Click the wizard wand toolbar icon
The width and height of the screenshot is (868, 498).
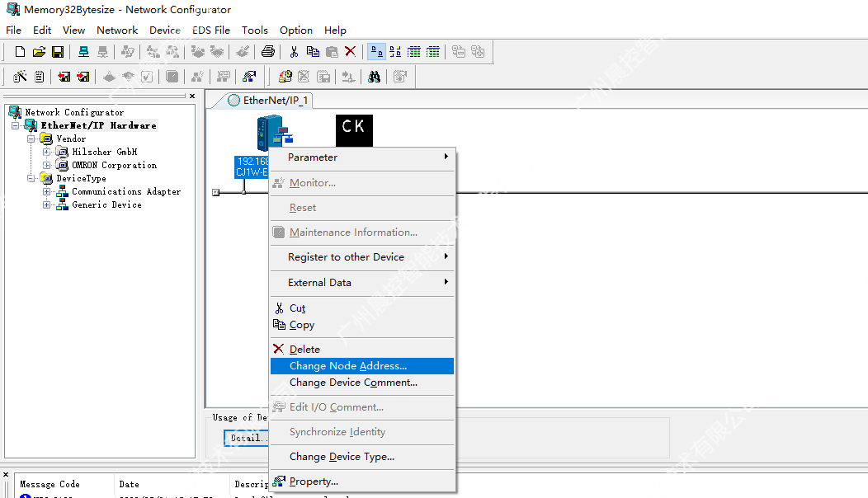tap(20, 77)
